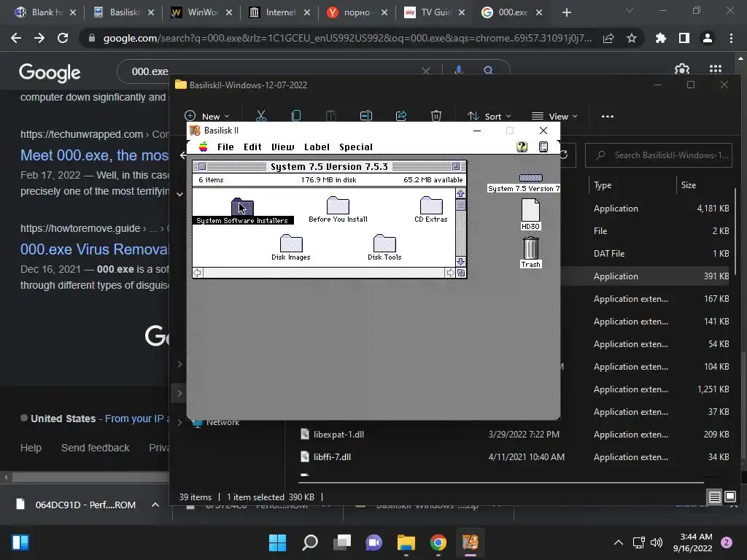Click the Cut icon in File Explorer toolbar

(x=261, y=116)
